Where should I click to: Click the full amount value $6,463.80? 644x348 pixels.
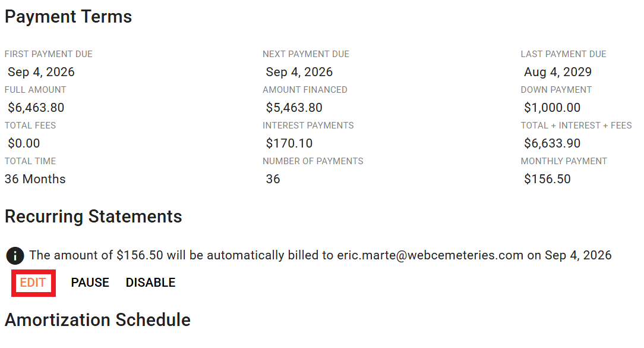(x=36, y=108)
